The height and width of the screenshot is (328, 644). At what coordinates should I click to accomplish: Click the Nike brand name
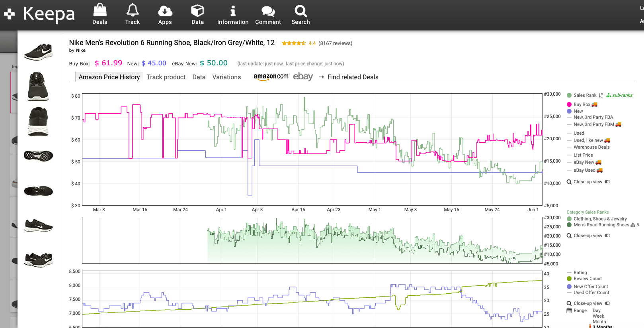click(x=81, y=50)
